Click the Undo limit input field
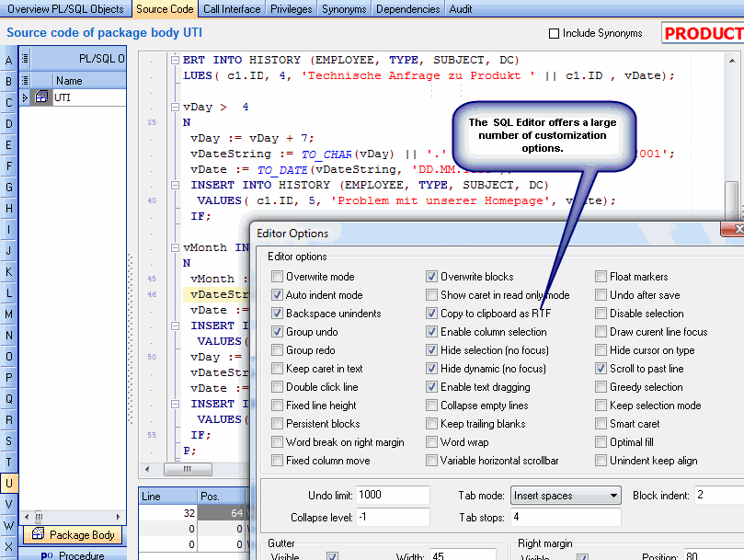This screenshot has width=744, height=560. click(393, 495)
